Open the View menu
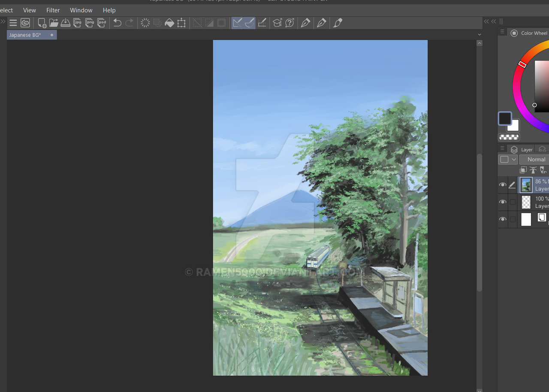This screenshot has height=392, width=549. point(30,10)
